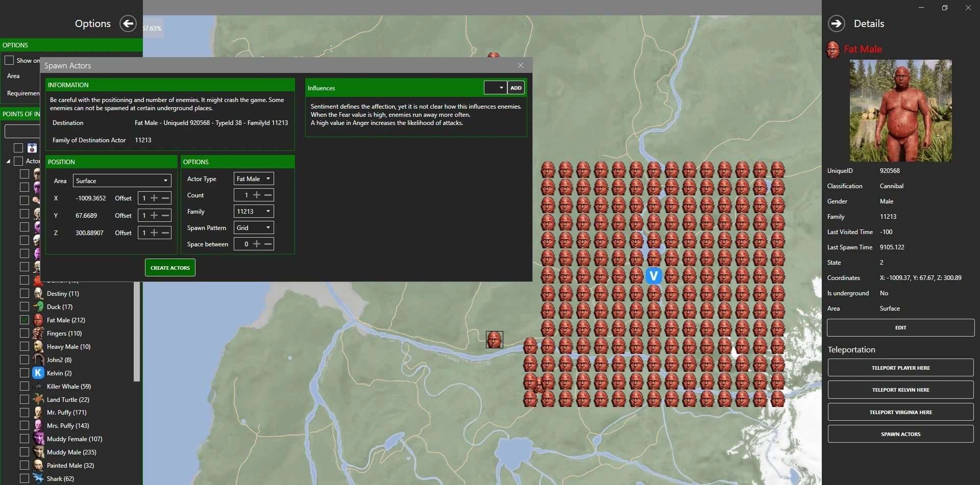Viewport: 980px width, 485px height.
Task: Click the Painted Male icon in the list
Action: [x=38, y=465]
